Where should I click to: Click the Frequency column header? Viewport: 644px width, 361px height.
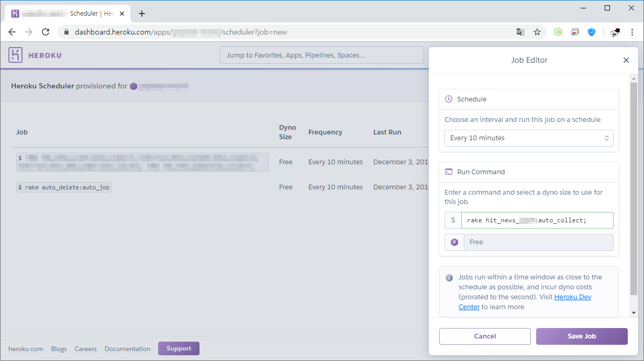point(325,132)
